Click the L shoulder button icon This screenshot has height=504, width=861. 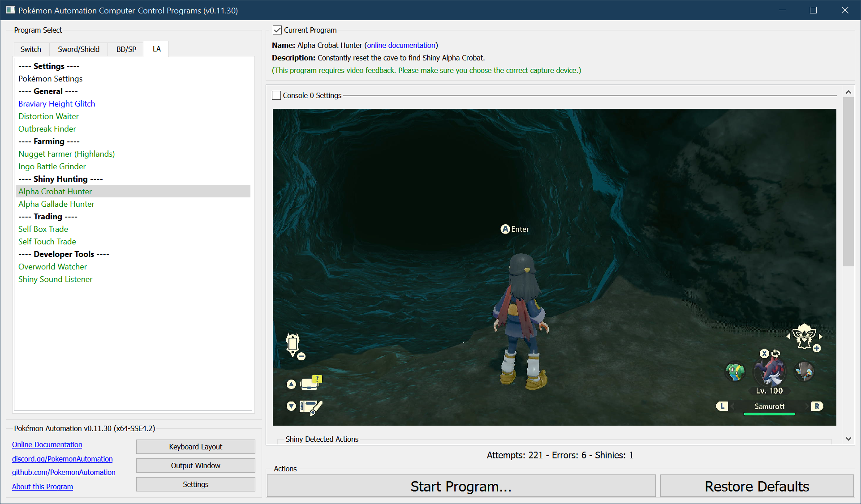(x=722, y=406)
